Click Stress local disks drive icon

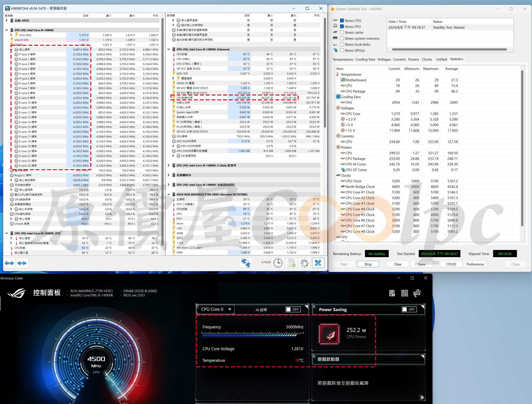[336, 45]
